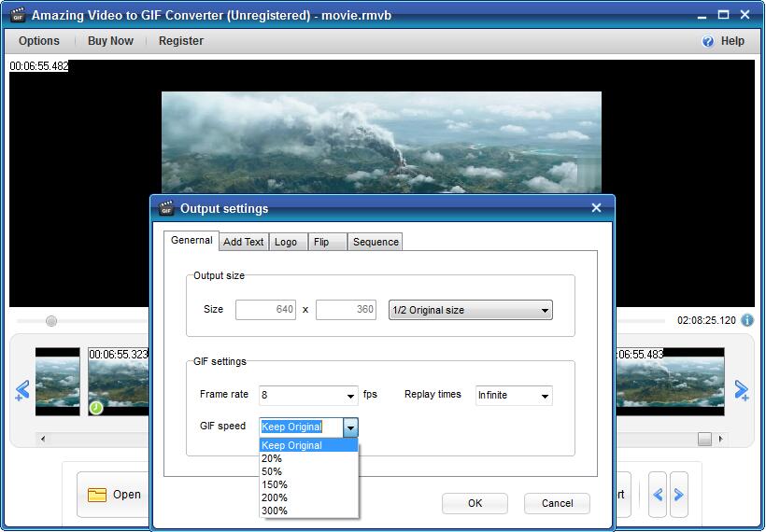
Task: Close the Output settings dialog
Action: [596, 208]
